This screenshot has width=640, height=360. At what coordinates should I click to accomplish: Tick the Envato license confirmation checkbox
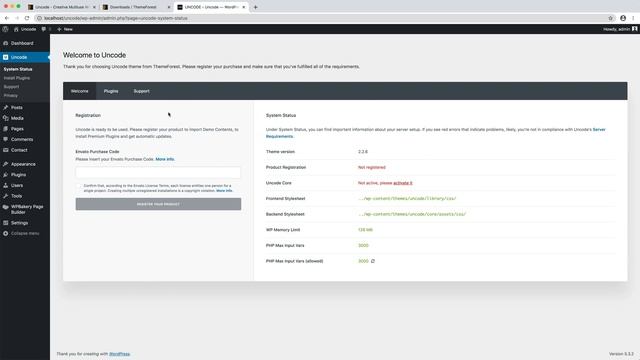79,186
